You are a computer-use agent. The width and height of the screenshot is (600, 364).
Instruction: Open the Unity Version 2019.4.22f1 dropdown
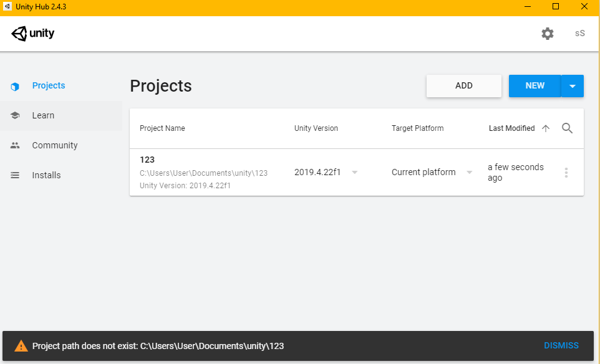pyautogui.click(x=354, y=173)
